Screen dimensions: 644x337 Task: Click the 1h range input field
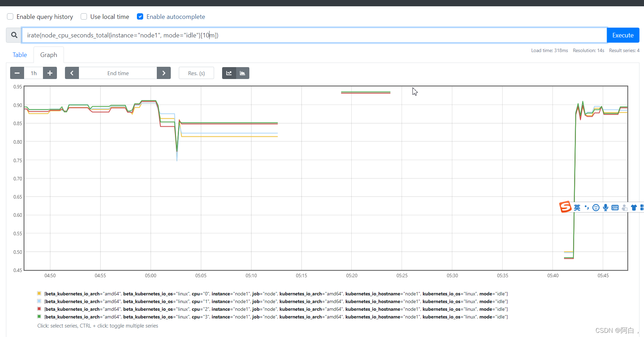[34, 73]
